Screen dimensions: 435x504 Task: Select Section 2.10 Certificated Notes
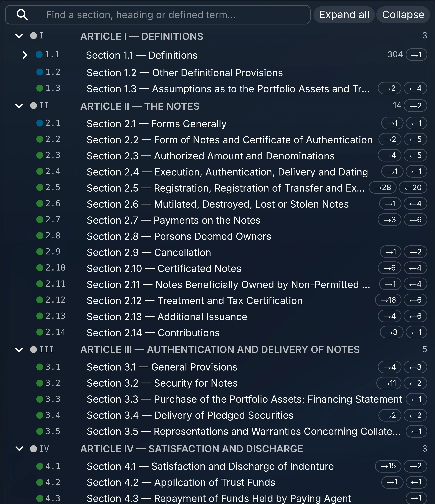(164, 268)
